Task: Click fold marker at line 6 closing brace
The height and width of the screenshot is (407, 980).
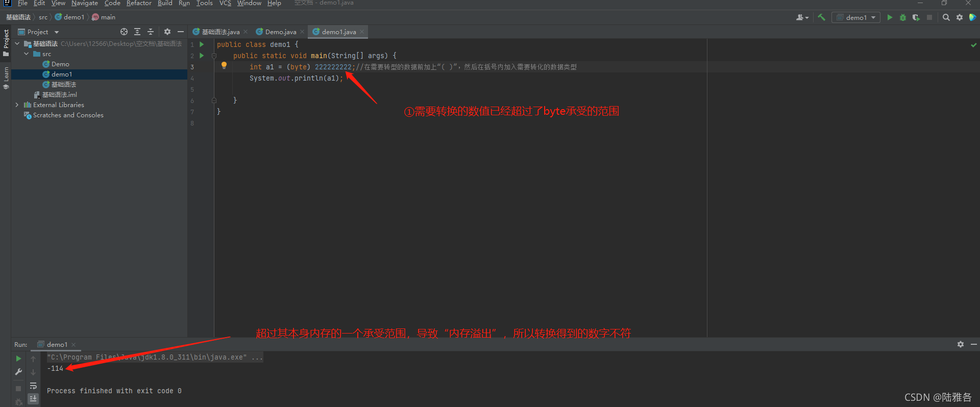Action: click(214, 100)
